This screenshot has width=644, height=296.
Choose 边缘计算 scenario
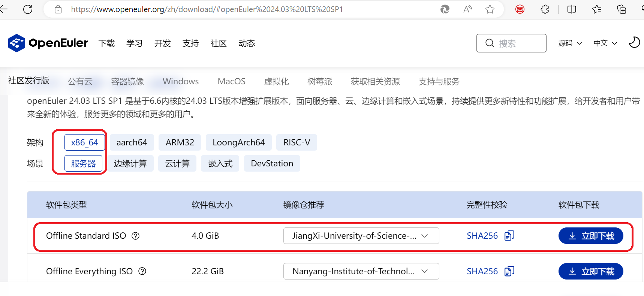(130, 163)
